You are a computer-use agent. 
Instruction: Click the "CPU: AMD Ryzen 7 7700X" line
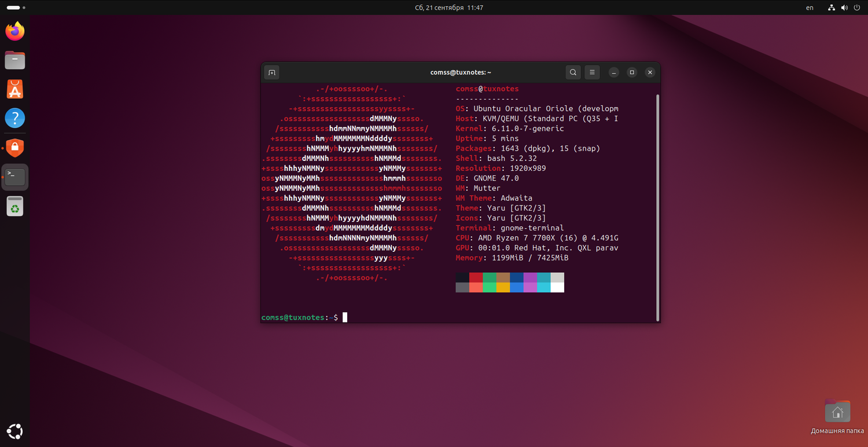tap(537, 238)
